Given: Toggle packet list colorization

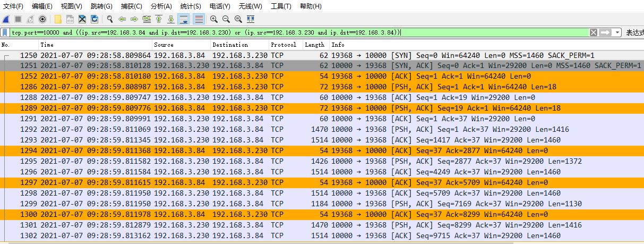Looking at the screenshot, I should click(199, 19).
